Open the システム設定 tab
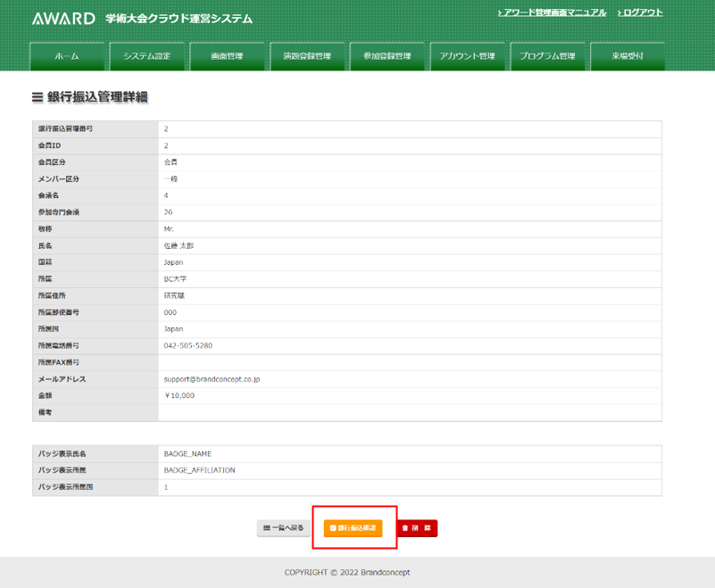Screen dimensions: 715x588 (147, 56)
